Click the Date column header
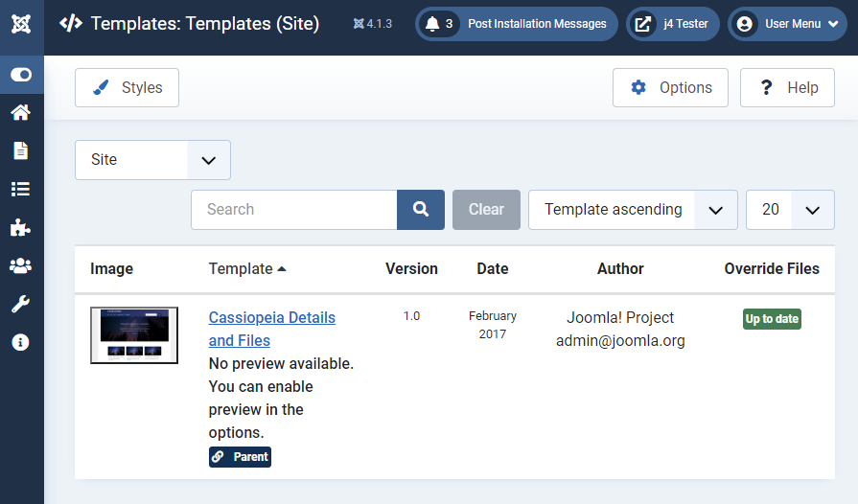858x504 pixels. [493, 269]
